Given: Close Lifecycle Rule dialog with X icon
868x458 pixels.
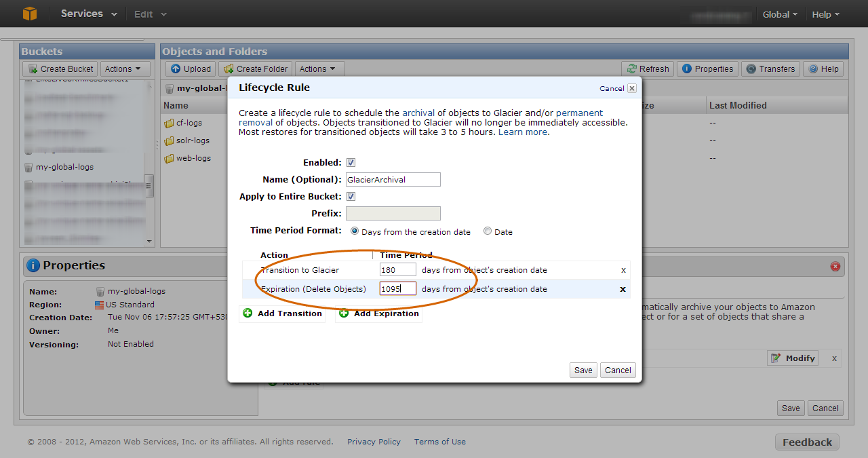Looking at the screenshot, I should pyautogui.click(x=632, y=88).
